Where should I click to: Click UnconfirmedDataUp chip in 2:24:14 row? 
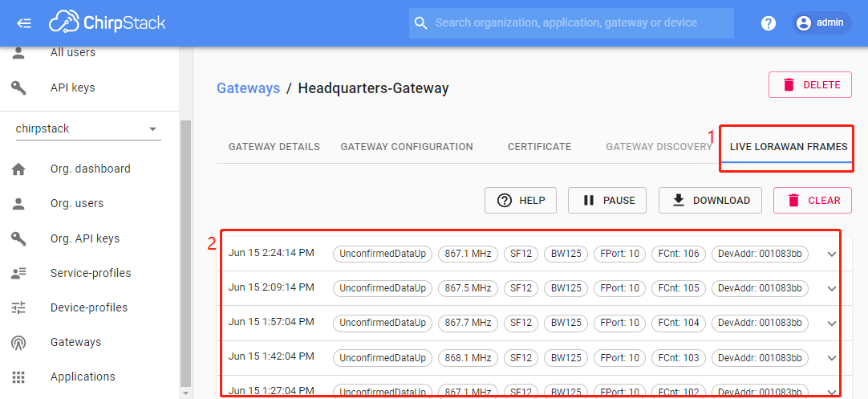(x=383, y=254)
